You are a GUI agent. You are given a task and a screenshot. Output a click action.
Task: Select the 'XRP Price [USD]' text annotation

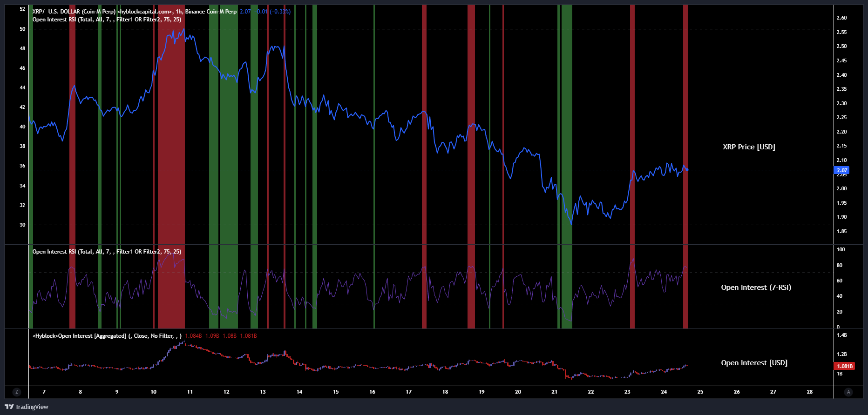click(749, 147)
